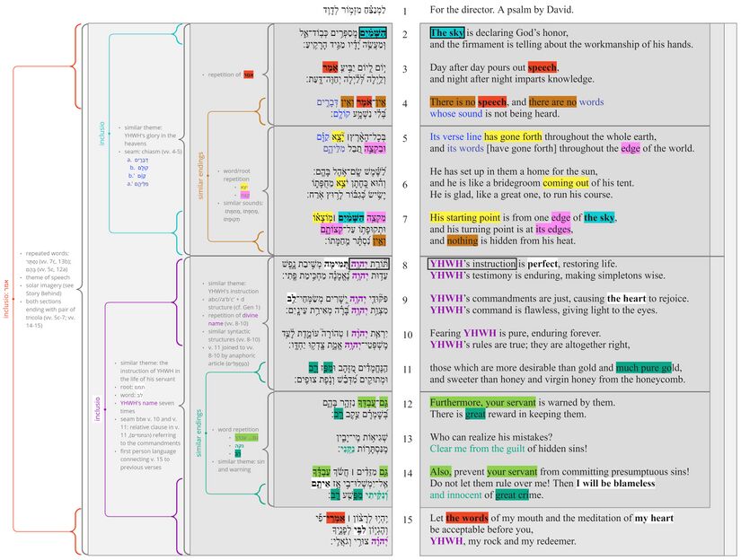Click the boxed "YHWH" in verse 8
The image size is (741, 560).
pos(446,265)
